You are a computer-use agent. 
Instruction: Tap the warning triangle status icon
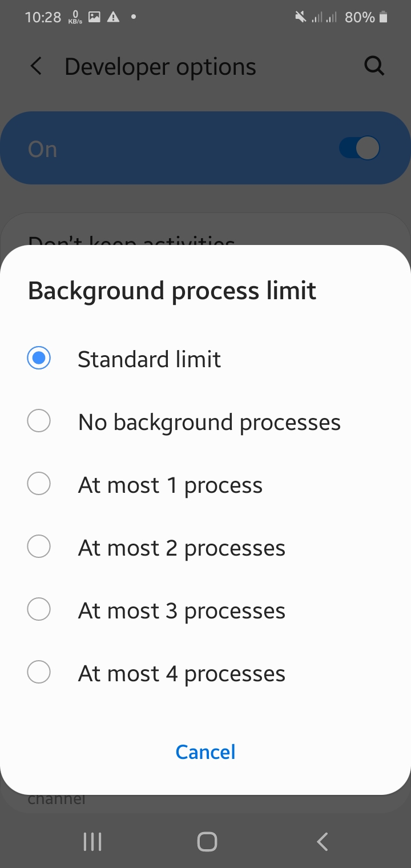pyautogui.click(x=113, y=17)
